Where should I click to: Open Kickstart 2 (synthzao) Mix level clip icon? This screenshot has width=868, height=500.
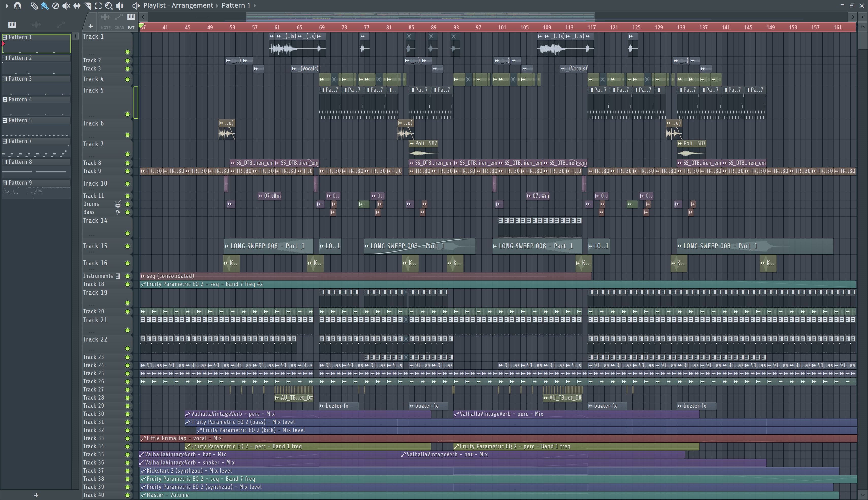coord(143,471)
